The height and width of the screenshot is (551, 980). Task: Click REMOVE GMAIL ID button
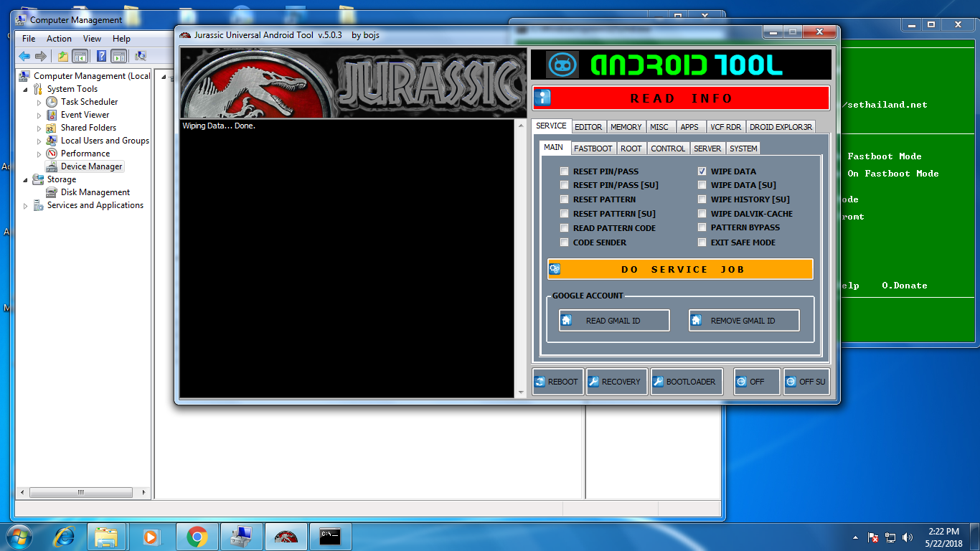point(744,321)
